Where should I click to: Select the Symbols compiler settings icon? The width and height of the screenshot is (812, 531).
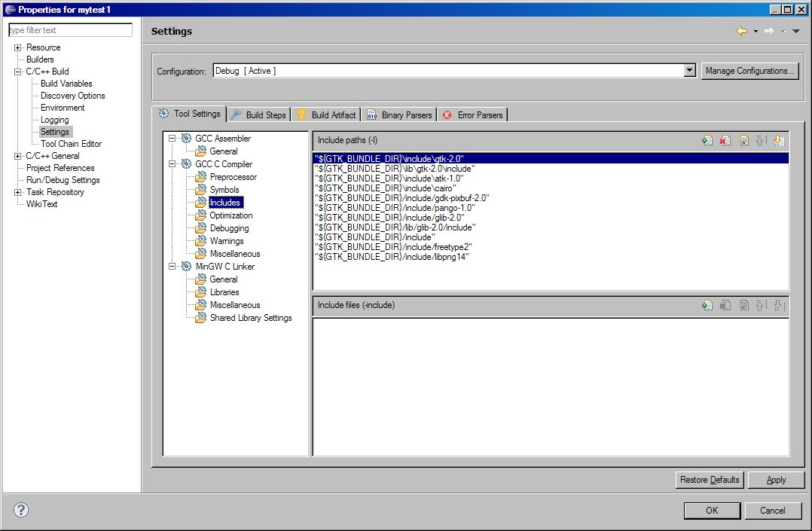coord(202,189)
